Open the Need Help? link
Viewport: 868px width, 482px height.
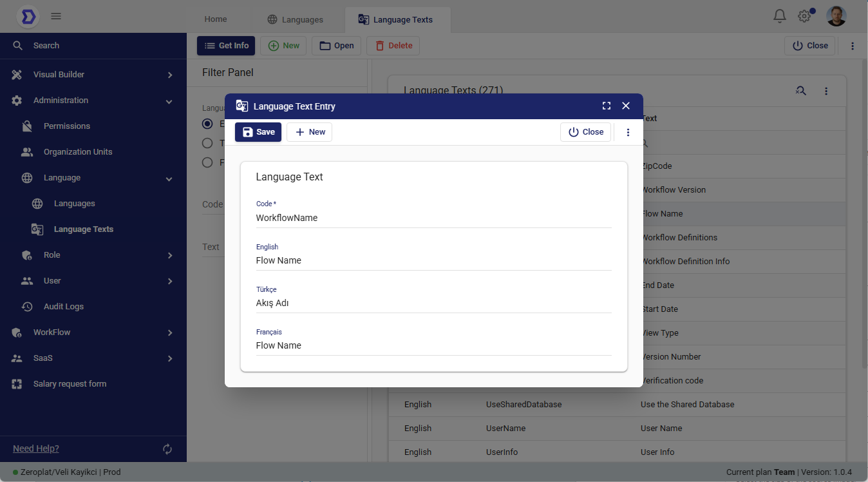click(x=36, y=448)
